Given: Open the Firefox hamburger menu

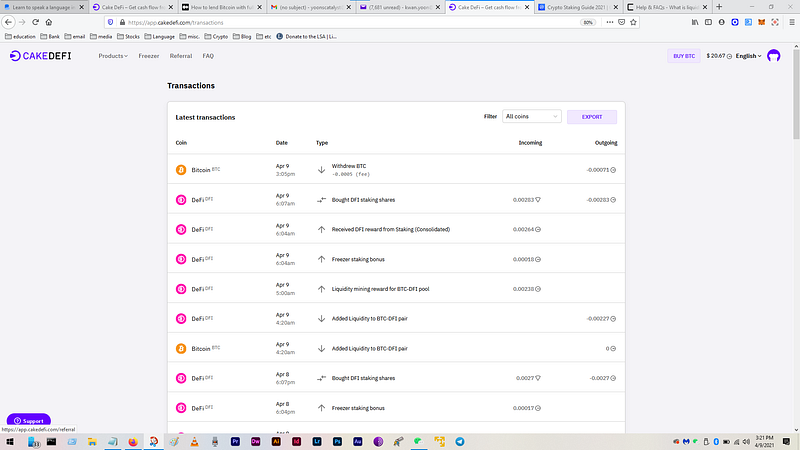Looking at the screenshot, I should (792, 22).
